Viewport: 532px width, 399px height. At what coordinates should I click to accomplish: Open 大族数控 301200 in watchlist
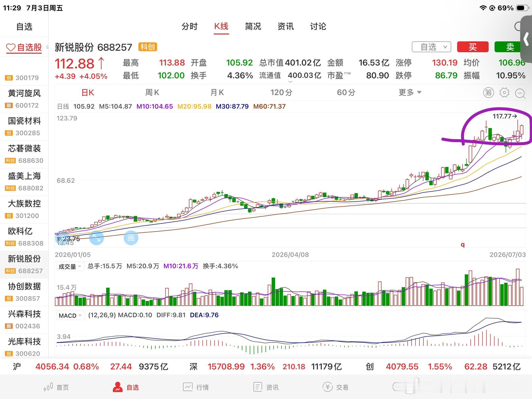tap(24, 209)
